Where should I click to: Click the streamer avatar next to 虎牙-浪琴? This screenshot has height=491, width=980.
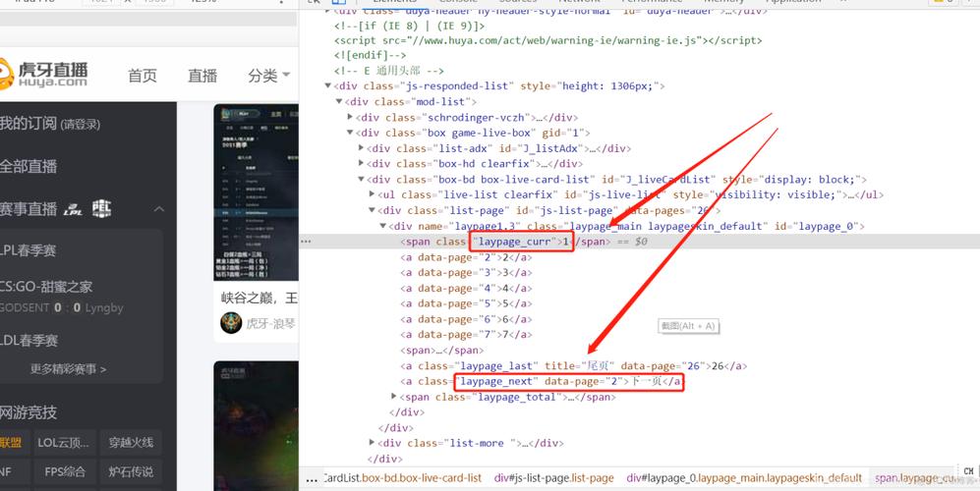pos(231,323)
